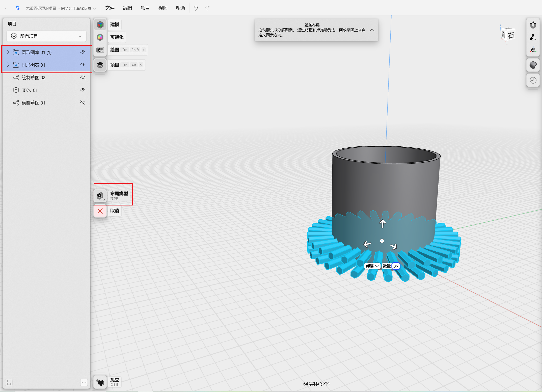The height and width of the screenshot is (392, 542).
Task: Click the magnet snap icon
Action: pyautogui.click(x=533, y=25)
